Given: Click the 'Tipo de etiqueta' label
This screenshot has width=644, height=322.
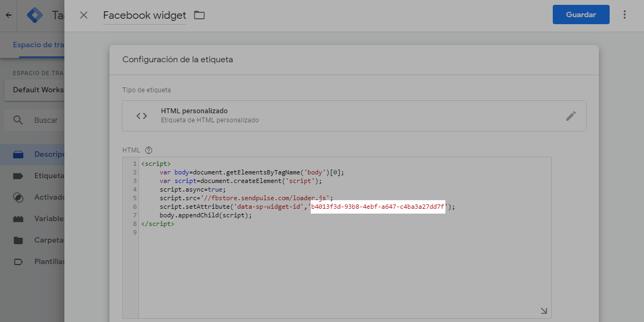Looking at the screenshot, I should 147,90.
